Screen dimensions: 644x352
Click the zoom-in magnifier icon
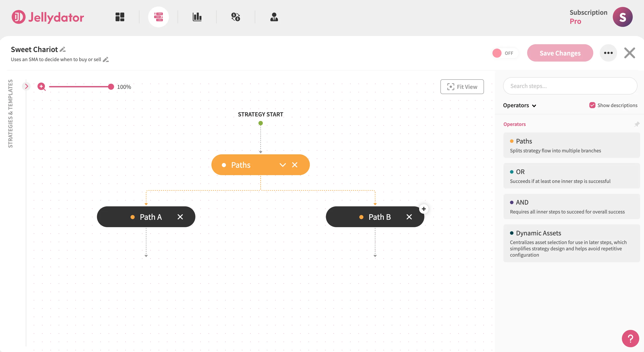tap(41, 87)
